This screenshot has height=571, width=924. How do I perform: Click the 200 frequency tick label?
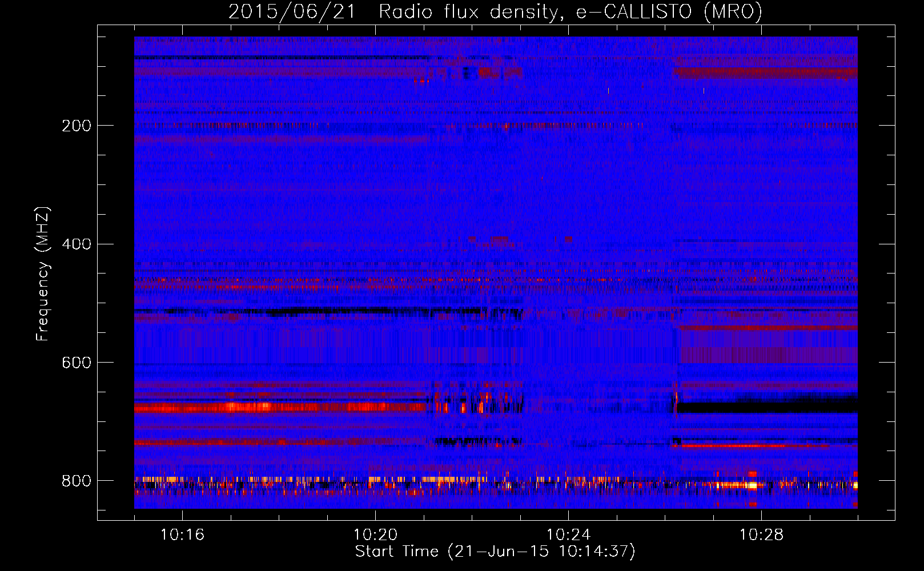76,126
